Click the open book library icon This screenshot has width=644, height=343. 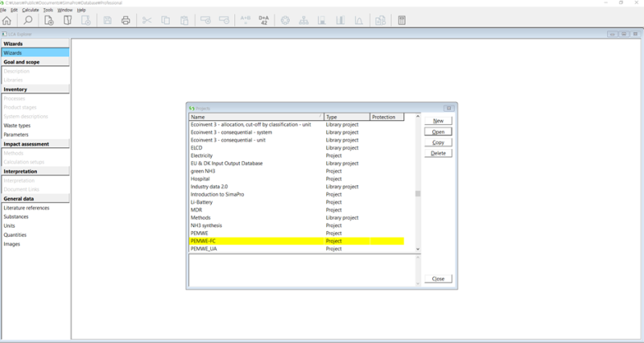pos(68,20)
